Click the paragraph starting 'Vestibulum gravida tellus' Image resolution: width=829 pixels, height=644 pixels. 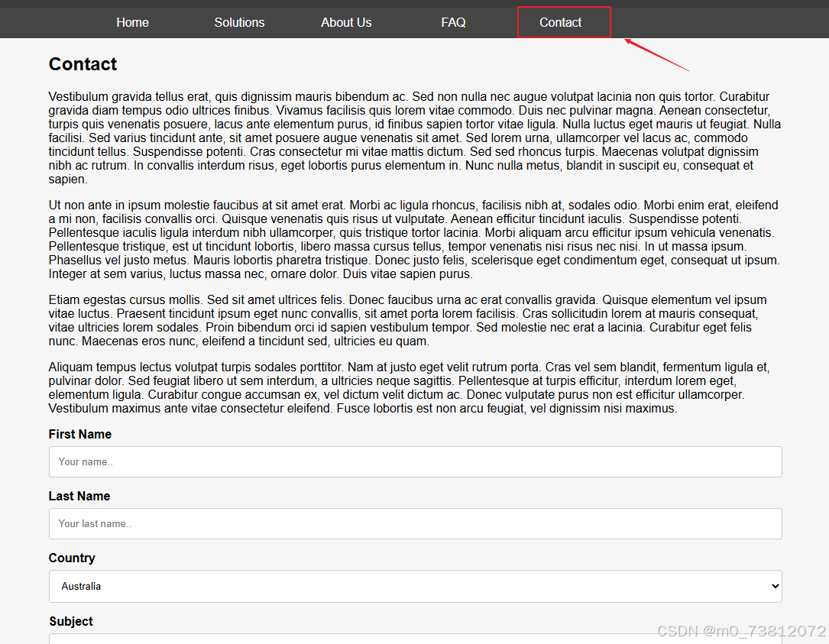415,138
